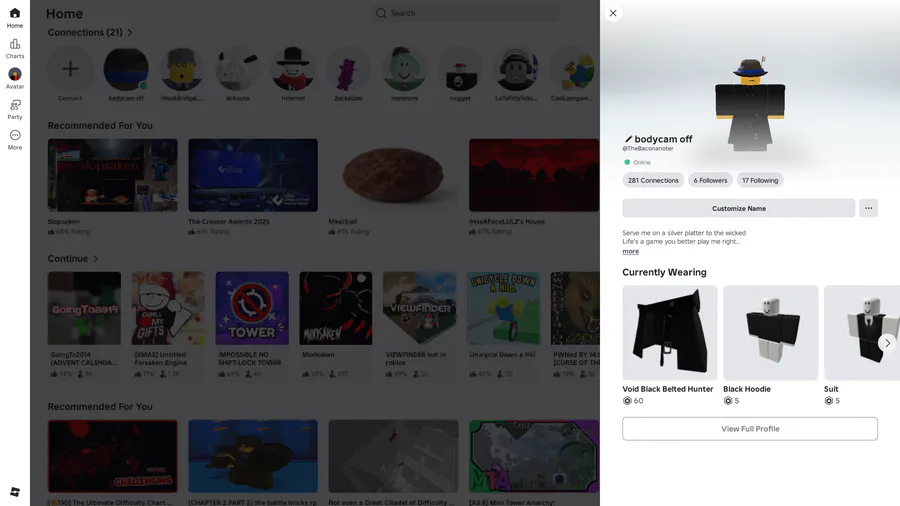Click 17 Following pill

[x=760, y=180]
